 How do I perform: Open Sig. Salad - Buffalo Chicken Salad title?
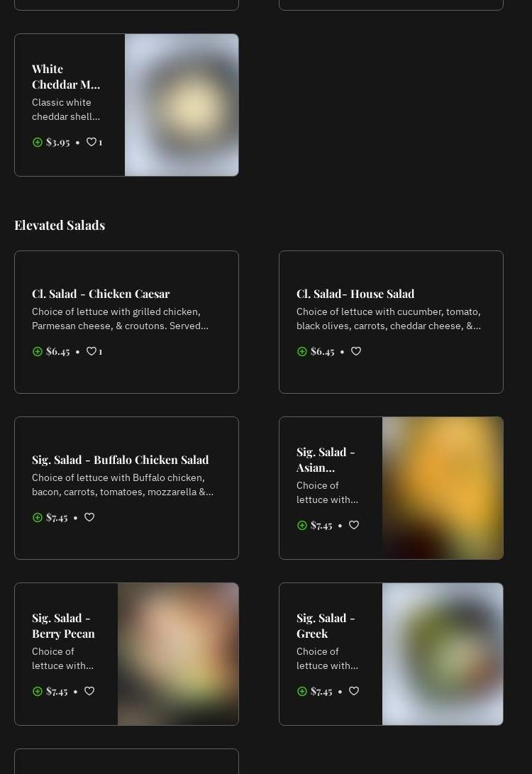[x=121, y=460]
